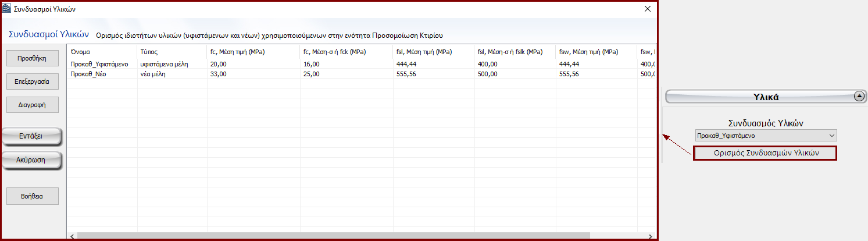Screen dimensions: 868x241
Task: Open the Συνδυασμός Υλικών dropdown
Action: coord(766,136)
